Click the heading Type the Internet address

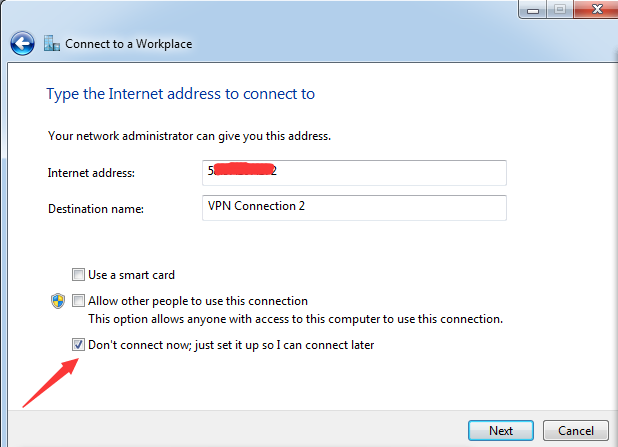(x=181, y=94)
